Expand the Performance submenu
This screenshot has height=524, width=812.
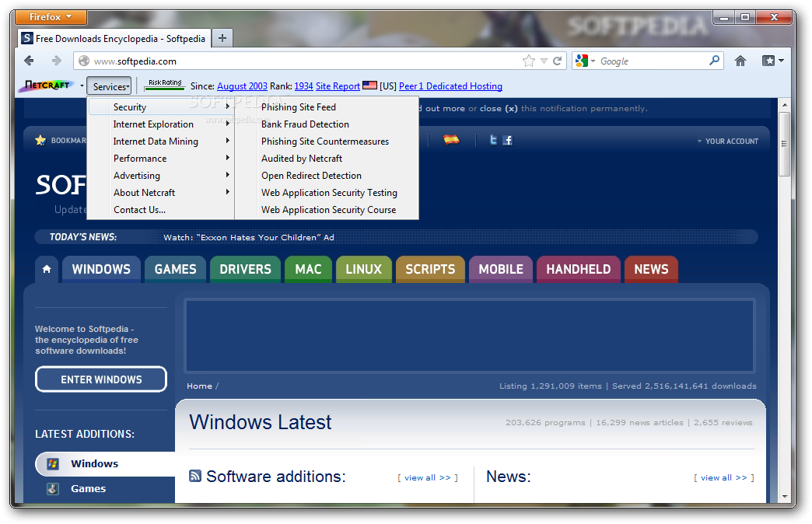[x=160, y=159]
